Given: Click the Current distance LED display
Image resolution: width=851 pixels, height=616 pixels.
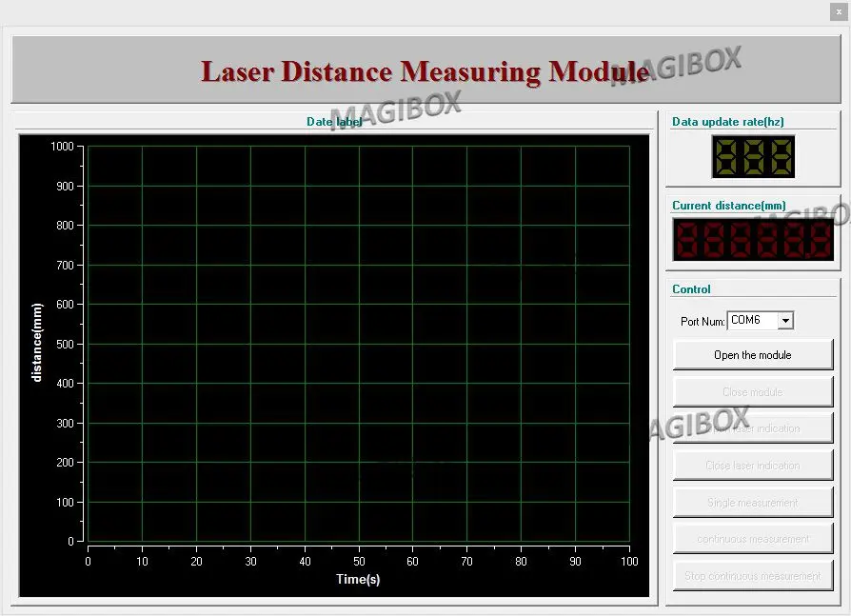Looking at the screenshot, I should coord(753,239).
